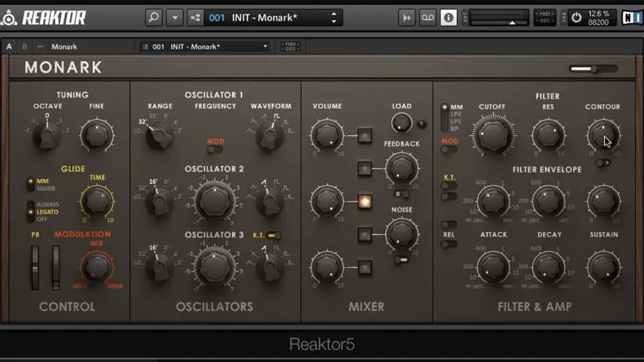Click the Reaktor logo at top left
The image size is (644, 362).
44,17
